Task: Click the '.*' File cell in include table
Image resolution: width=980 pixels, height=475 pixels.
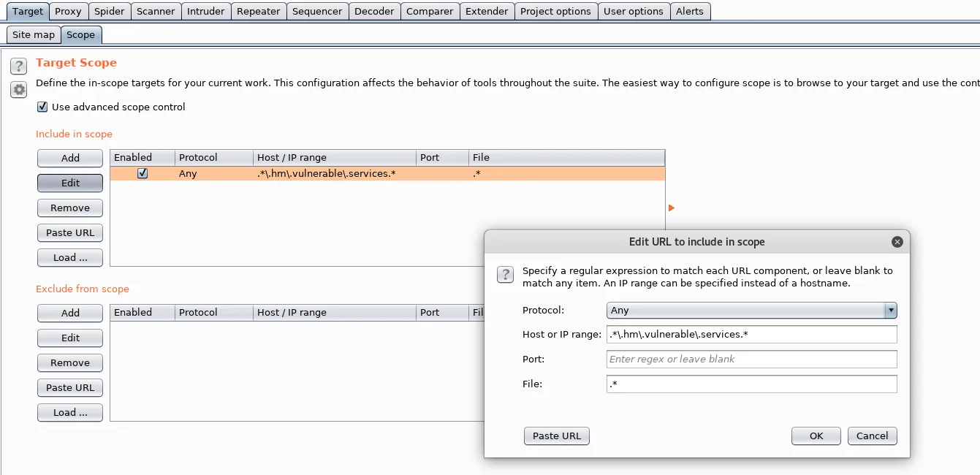Action: point(566,174)
